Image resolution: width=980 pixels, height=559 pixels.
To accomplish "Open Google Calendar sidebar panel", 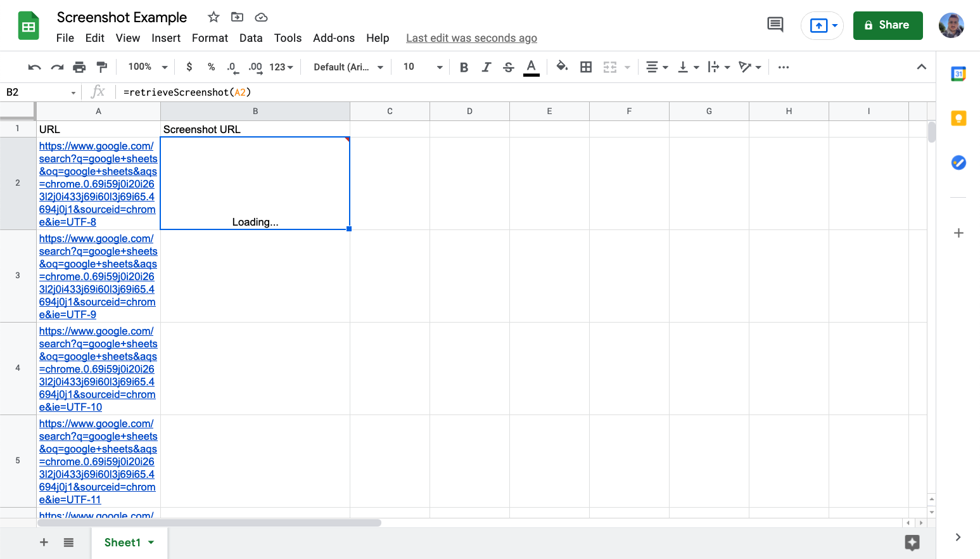I will pos(958,74).
